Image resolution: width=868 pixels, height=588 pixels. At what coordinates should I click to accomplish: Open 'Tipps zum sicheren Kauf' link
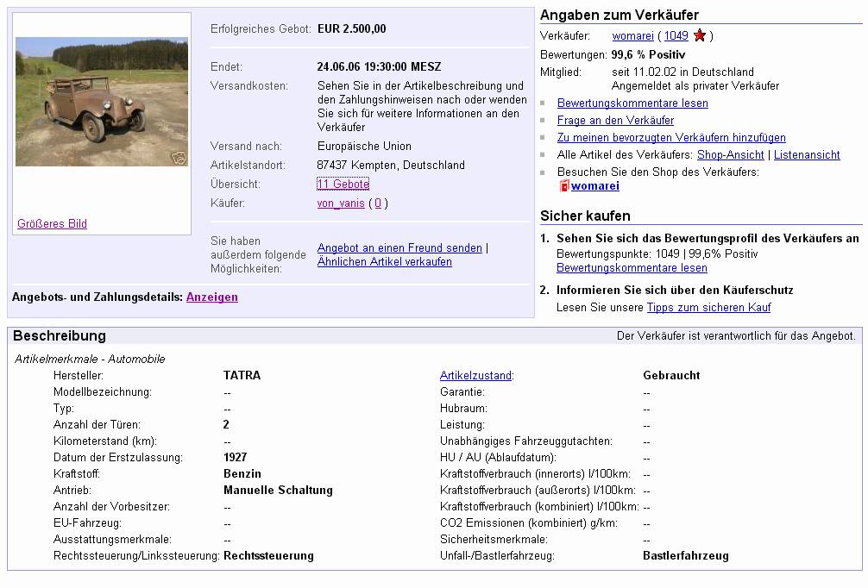click(708, 308)
